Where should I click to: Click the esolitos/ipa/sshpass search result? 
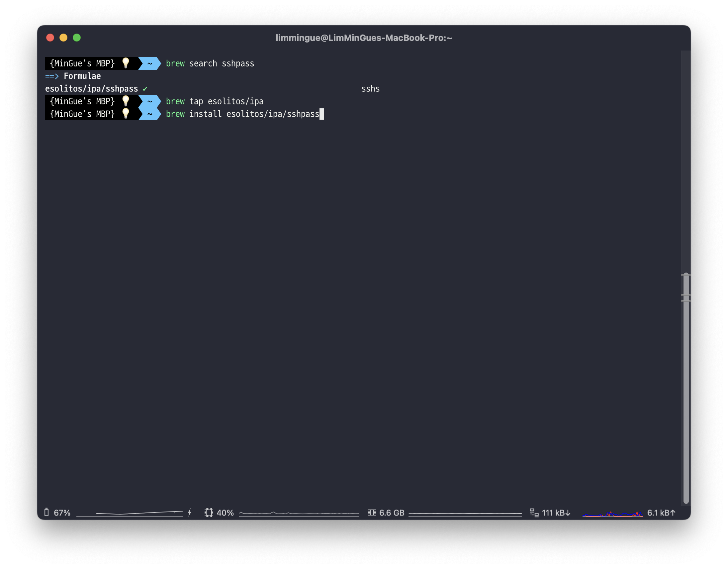pyautogui.click(x=91, y=89)
